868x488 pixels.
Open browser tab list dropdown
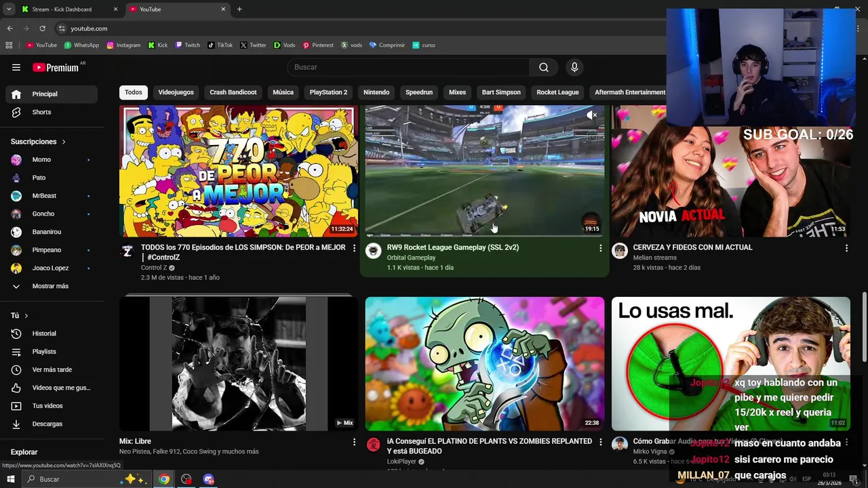(x=9, y=9)
